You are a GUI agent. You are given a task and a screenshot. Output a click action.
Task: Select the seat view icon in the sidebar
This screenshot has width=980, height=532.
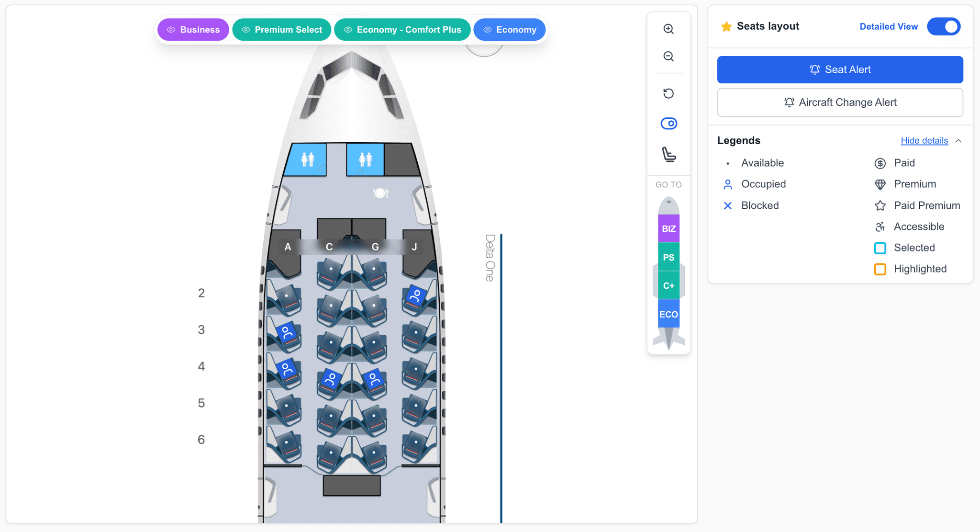tap(668, 156)
